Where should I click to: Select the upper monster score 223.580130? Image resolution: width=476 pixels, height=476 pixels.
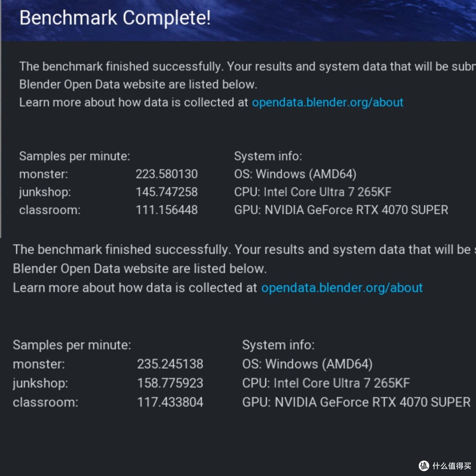[167, 174]
